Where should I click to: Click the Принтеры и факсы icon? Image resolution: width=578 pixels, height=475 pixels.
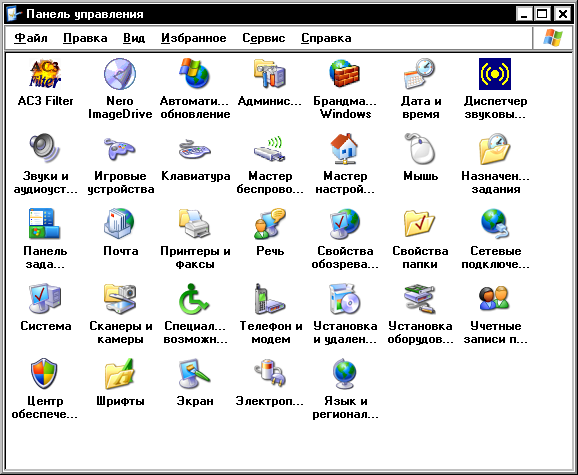click(195, 224)
